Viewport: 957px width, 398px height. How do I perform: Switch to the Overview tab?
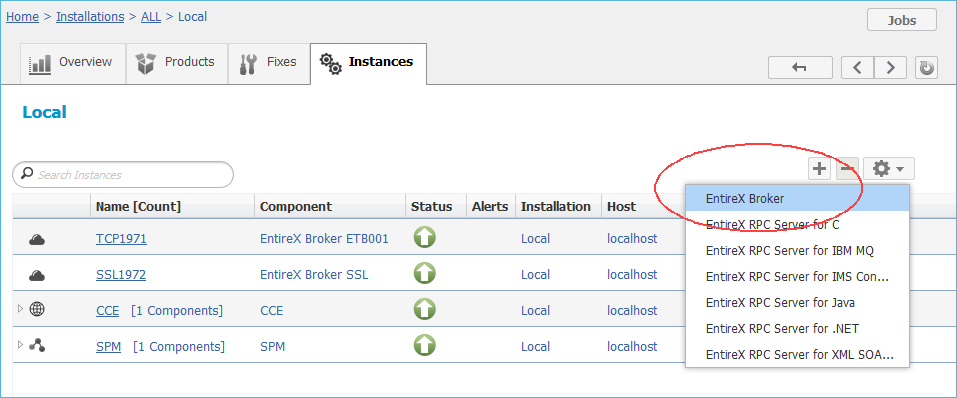point(73,63)
